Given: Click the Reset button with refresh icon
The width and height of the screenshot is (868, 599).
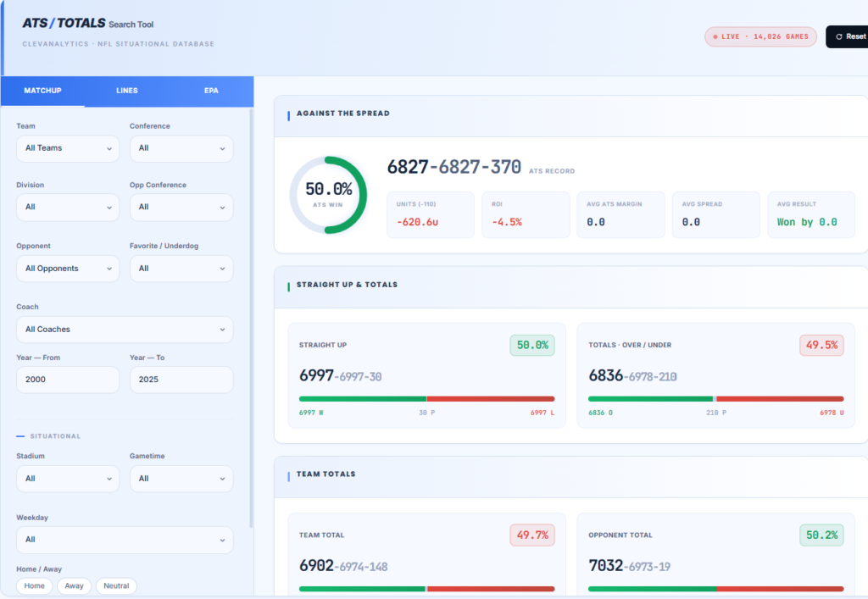Looking at the screenshot, I should point(847,36).
